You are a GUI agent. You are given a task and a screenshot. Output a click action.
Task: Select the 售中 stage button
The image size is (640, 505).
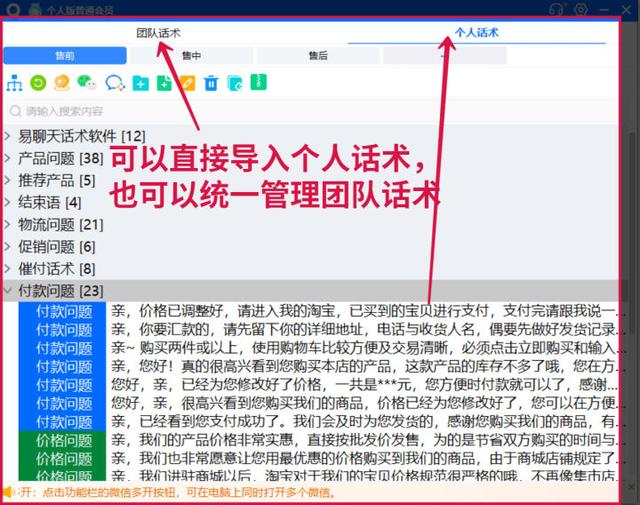[190, 56]
